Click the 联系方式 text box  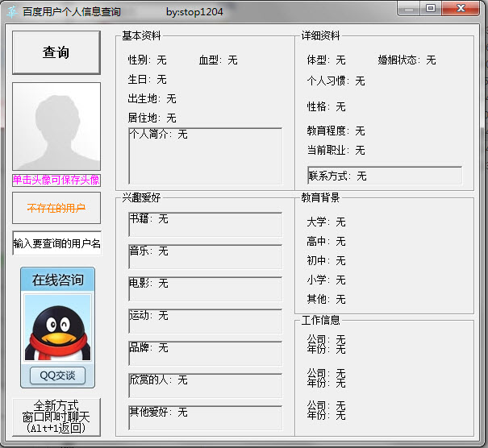point(385,176)
